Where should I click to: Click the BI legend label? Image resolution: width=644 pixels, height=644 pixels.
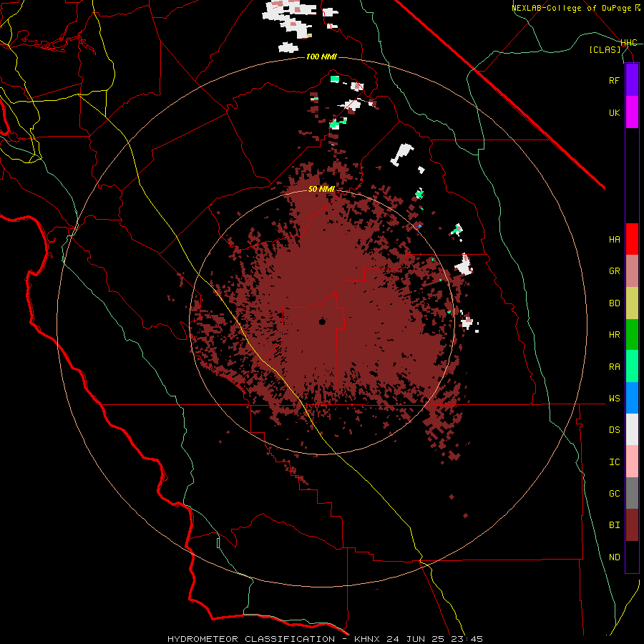pyautogui.click(x=614, y=525)
